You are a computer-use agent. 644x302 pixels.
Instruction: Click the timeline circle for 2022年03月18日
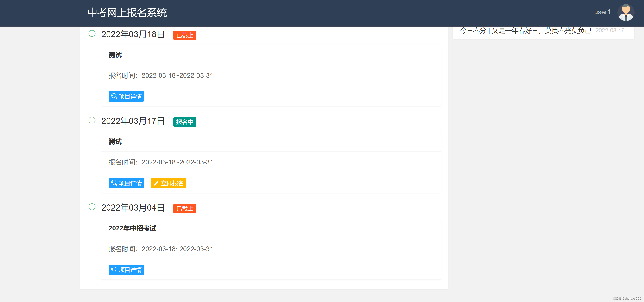(92, 34)
